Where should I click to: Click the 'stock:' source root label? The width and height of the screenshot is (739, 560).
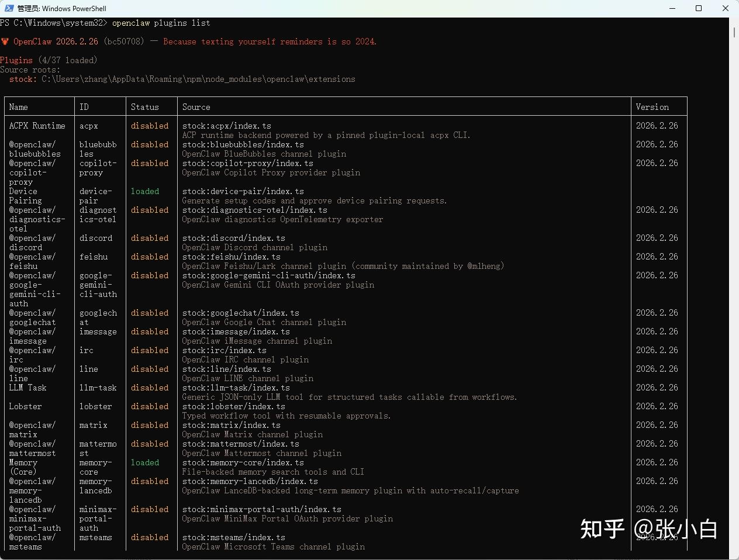tap(23, 79)
